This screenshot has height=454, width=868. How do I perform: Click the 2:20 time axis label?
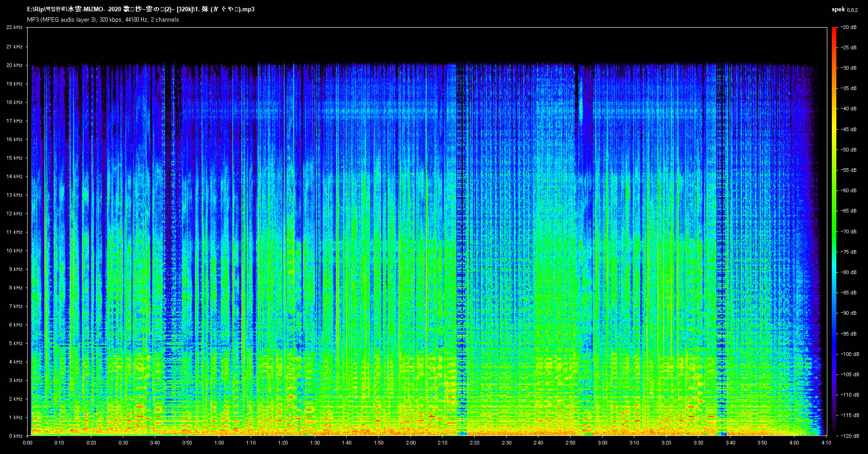tap(475, 443)
